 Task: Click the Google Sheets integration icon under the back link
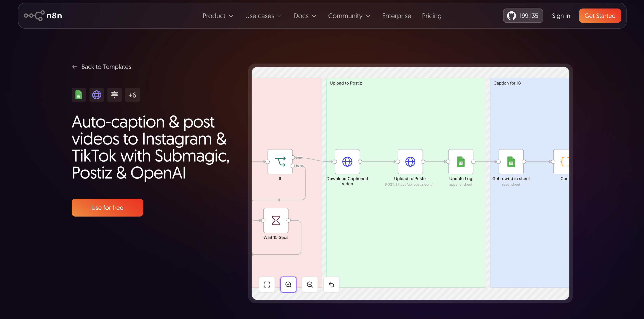79,95
